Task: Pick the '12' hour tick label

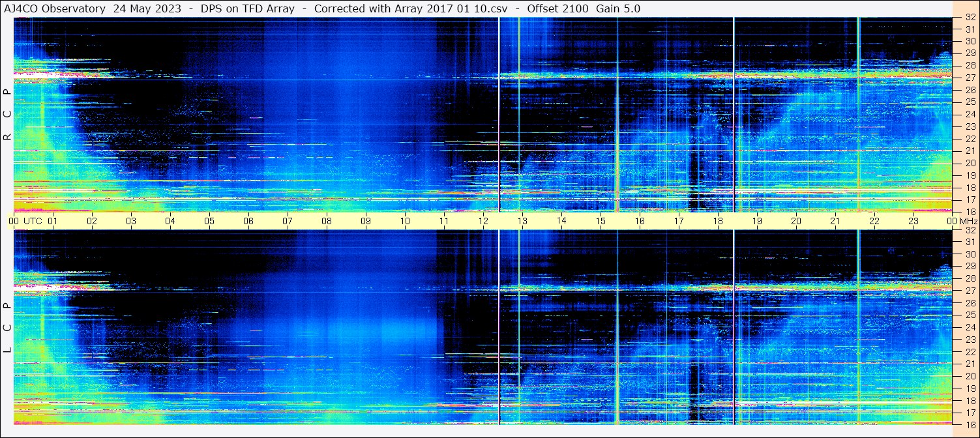Action: click(x=483, y=221)
